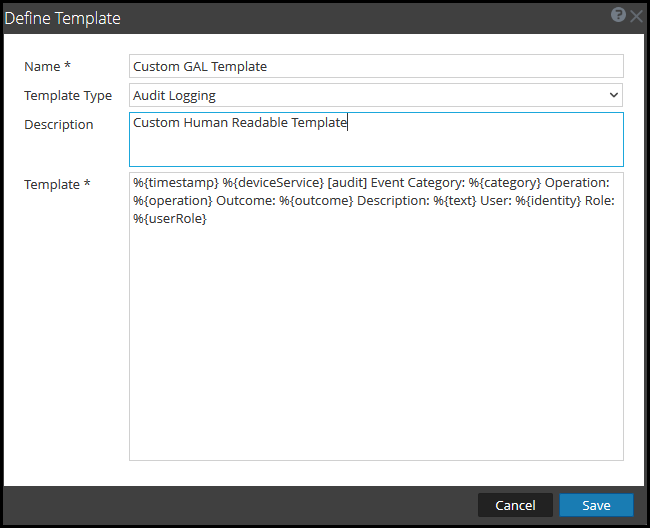Click the %{userRole} variable in the template

pyautogui.click(x=170, y=219)
